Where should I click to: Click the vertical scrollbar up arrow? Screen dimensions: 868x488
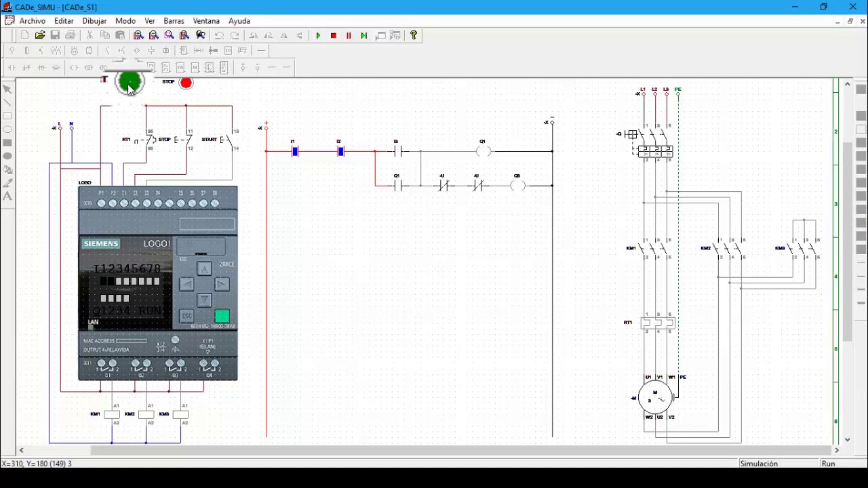[x=848, y=84]
